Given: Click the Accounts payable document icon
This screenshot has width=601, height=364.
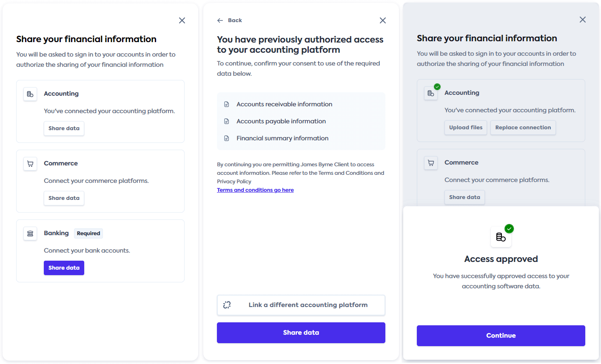Looking at the screenshot, I should point(227,121).
